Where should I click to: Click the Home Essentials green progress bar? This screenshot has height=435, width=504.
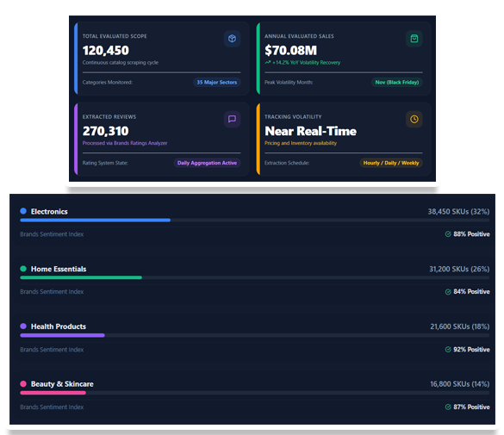tap(81, 277)
